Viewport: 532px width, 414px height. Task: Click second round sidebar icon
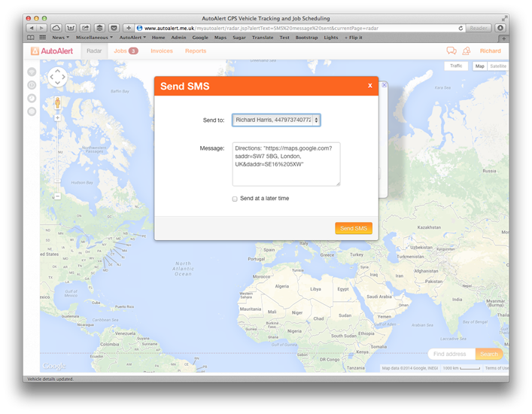point(32,85)
